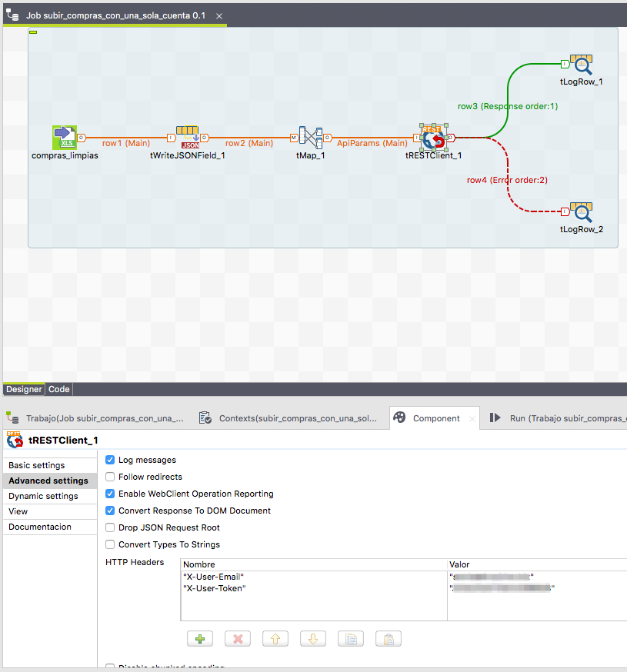The width and height of the screenshot is (627, 672).
Task: Move header row down with arrow button
Action: 313,639
